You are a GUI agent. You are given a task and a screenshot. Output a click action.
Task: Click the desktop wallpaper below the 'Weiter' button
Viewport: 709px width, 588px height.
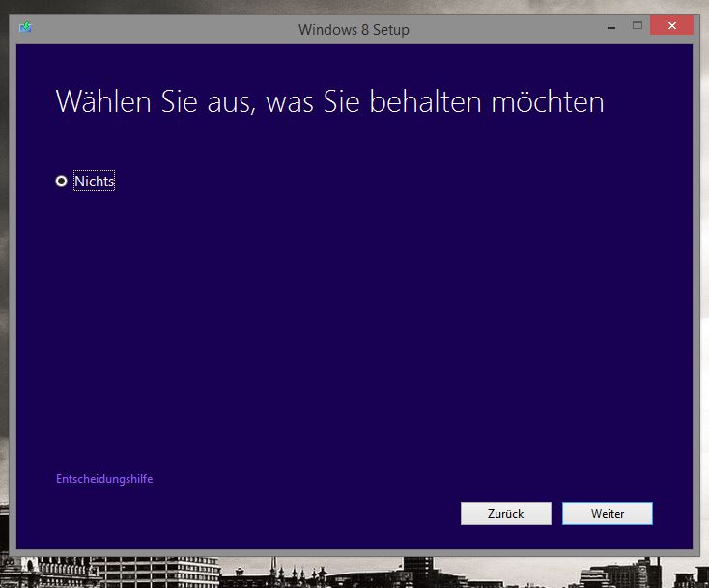point(607,572)
